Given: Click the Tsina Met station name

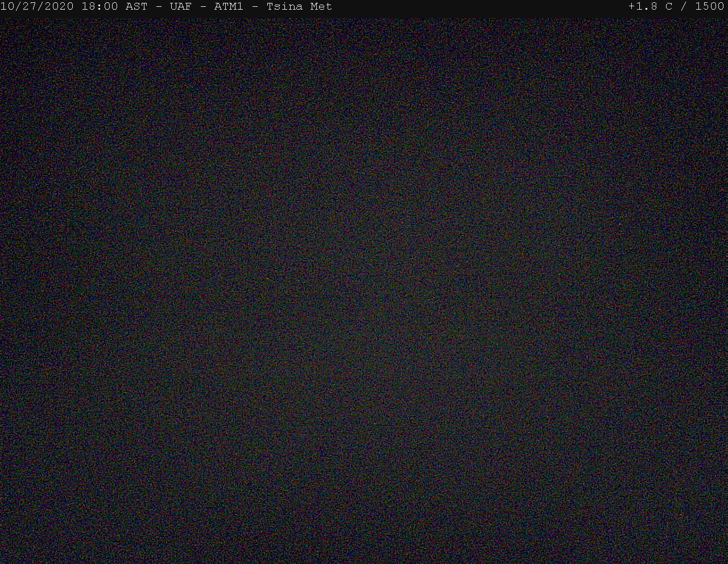Looking at the screenshot, I should pos(299,6).
